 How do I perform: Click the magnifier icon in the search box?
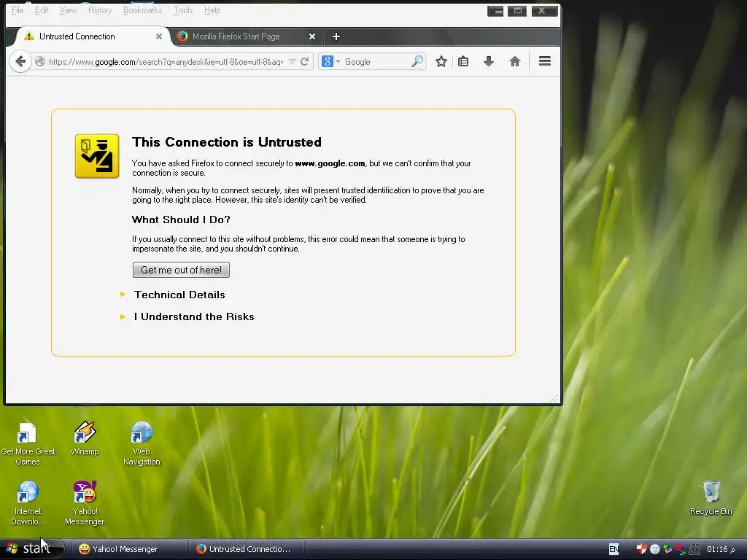[417, 61]
